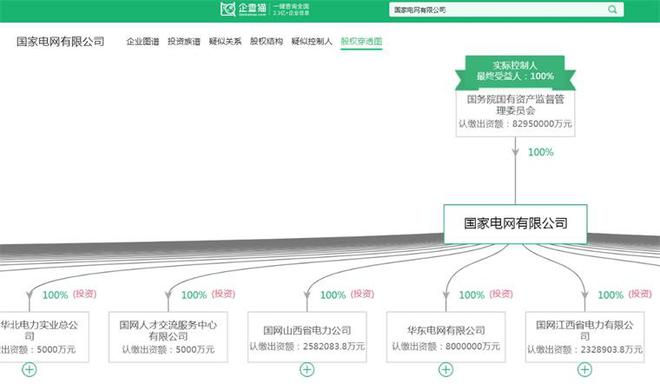Click the 国家电网有限公司 page title
The image size is (660, 384).
60,42
